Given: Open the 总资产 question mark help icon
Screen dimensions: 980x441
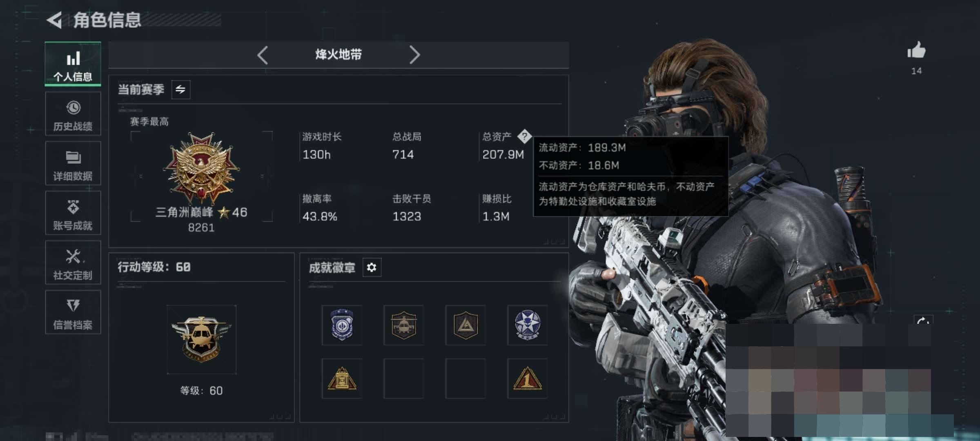Looking at the screenshot, I should coord(524,136).
